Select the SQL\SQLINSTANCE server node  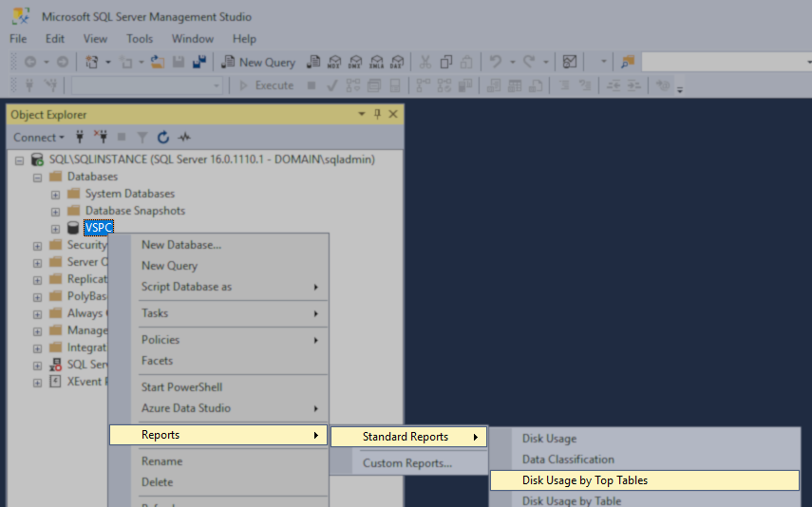[212, 160]
